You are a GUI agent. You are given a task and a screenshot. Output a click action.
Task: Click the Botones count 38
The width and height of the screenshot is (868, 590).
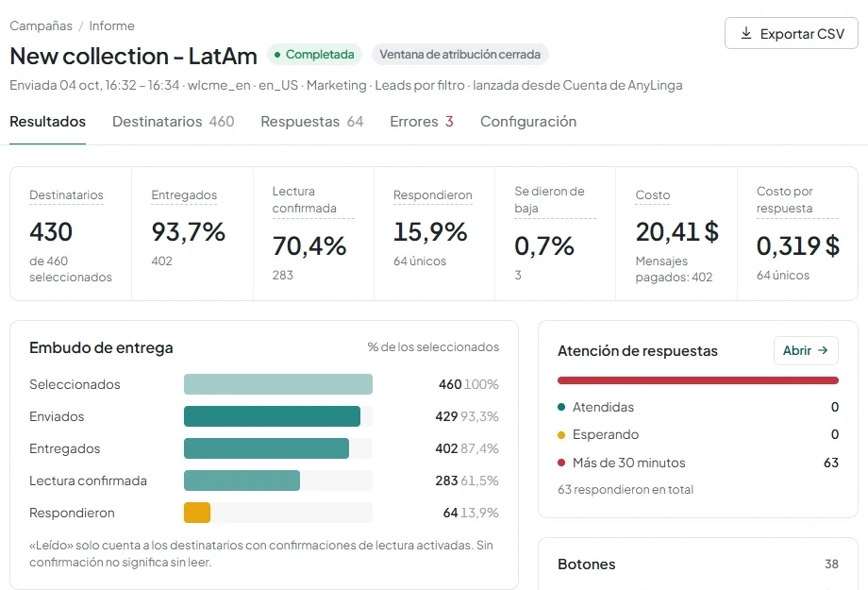(x=831, y=564)
